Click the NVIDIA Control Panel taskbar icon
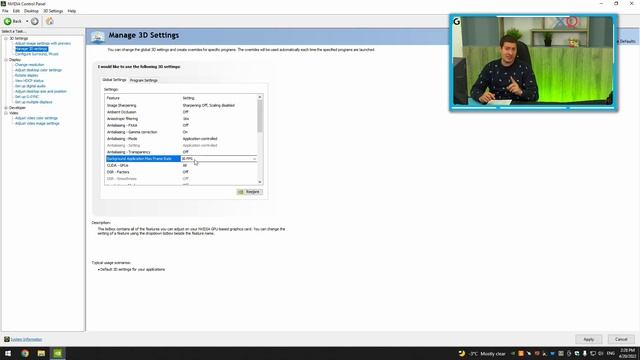Screen dimensions: 640x360 point(58,353)
